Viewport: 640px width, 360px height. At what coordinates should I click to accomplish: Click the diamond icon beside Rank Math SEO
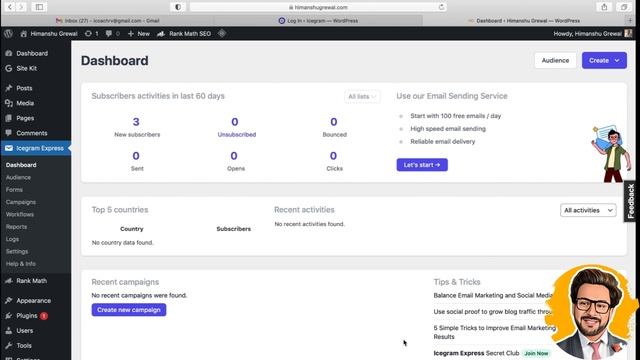222,33
